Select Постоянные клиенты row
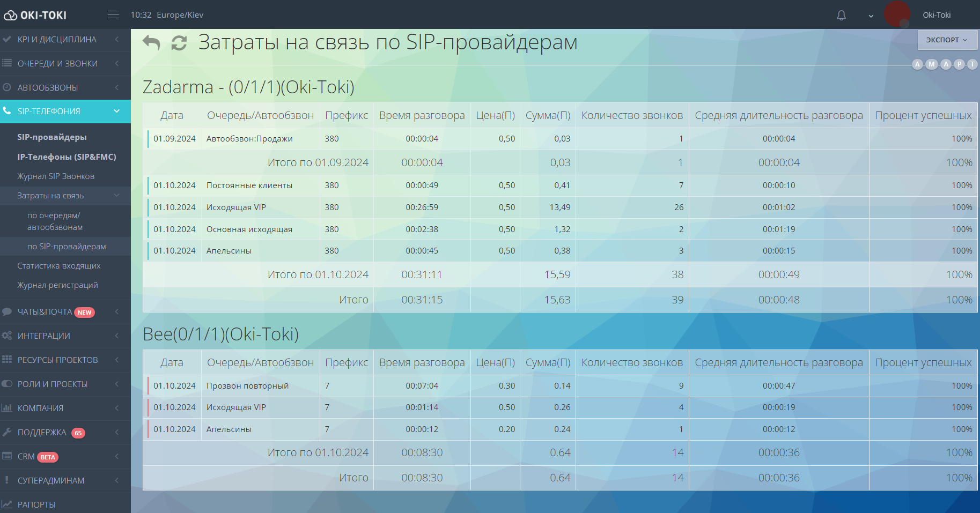This screenshot has width=980, height=513. pyautogui.click(x=560, y=185)
